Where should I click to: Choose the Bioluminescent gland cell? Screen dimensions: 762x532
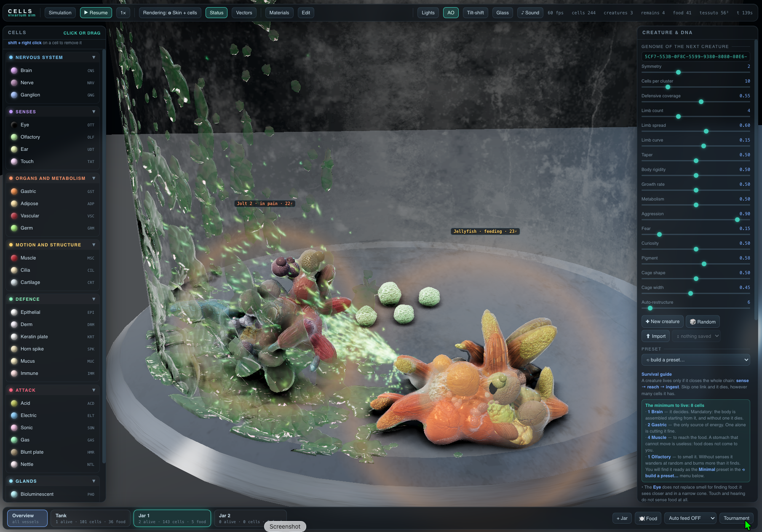pos(53,494)
